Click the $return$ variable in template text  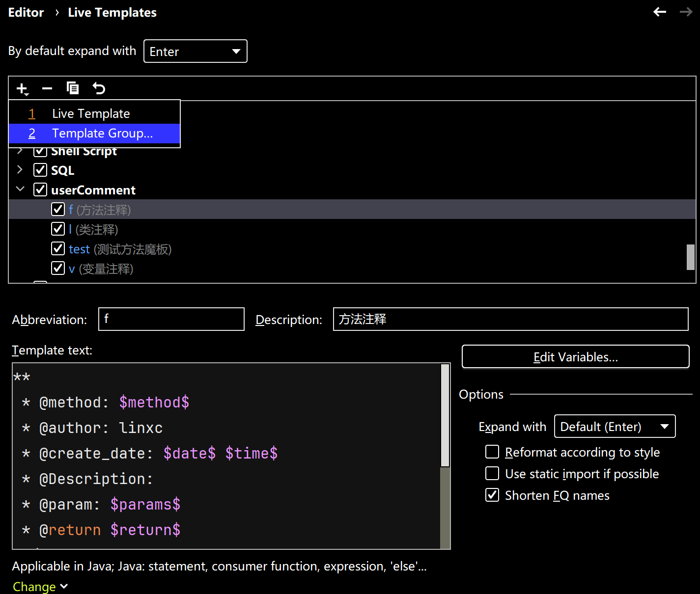click(145, 530)
